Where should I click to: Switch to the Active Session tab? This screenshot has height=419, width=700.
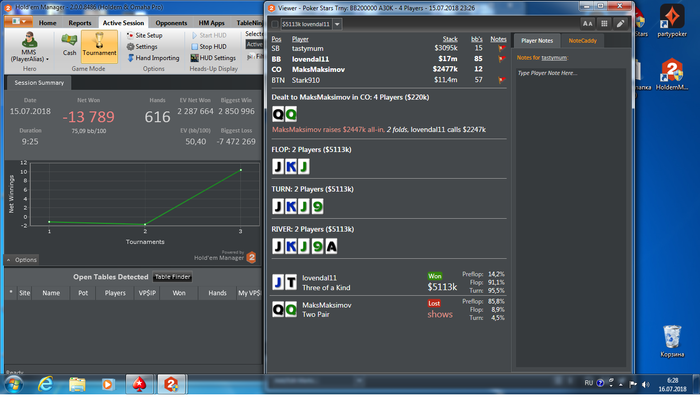[123, 23]
